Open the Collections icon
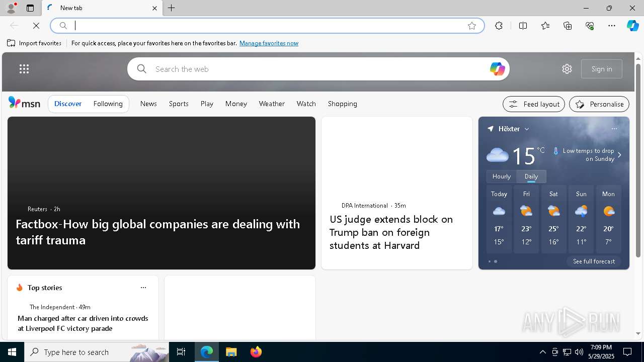The height and width of the screenshot is (362, 644). click(568, 26)
